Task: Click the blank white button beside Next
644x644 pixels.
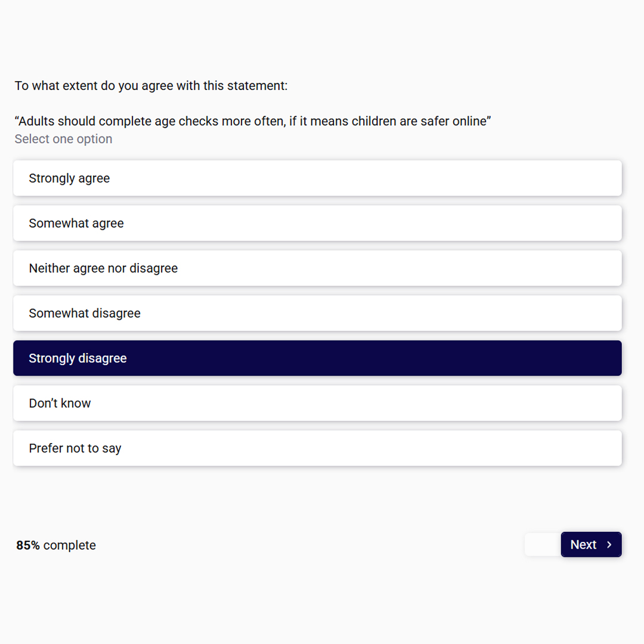Action: click(543, 544)
